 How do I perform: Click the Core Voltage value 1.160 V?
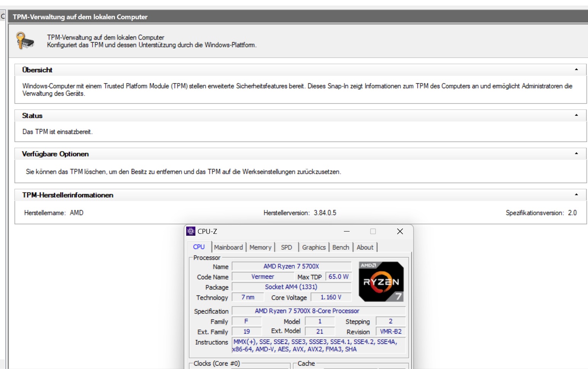pos(331,297)
